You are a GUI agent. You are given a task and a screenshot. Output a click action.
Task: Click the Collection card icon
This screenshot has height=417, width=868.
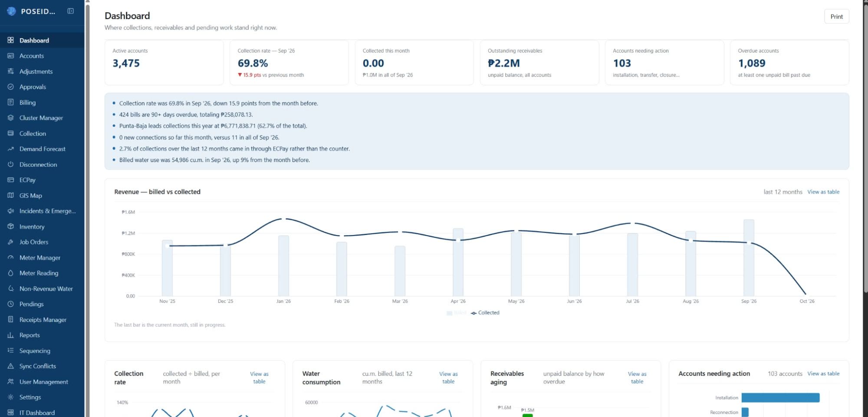pyautogui.click(x=11, y=133)
